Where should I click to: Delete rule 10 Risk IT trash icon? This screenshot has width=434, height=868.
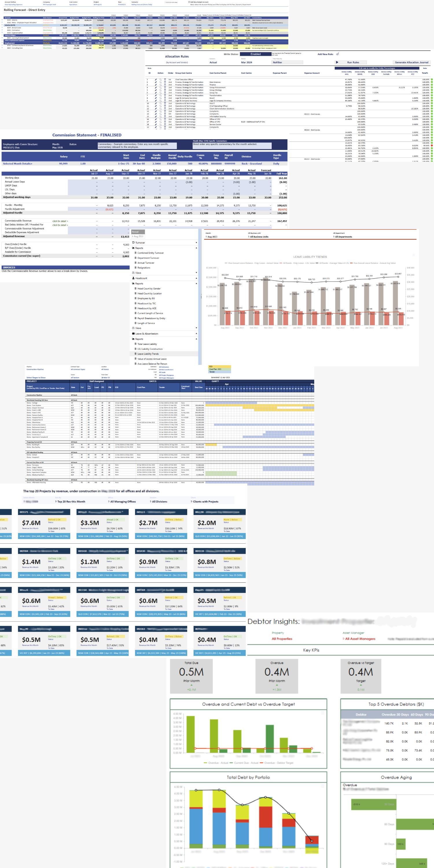pos(165,104)
